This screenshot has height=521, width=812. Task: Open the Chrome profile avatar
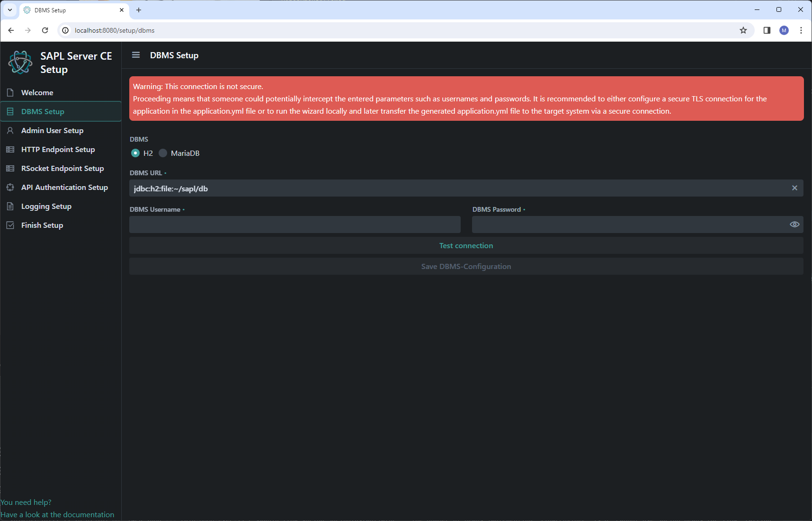(x=784, y=30)
